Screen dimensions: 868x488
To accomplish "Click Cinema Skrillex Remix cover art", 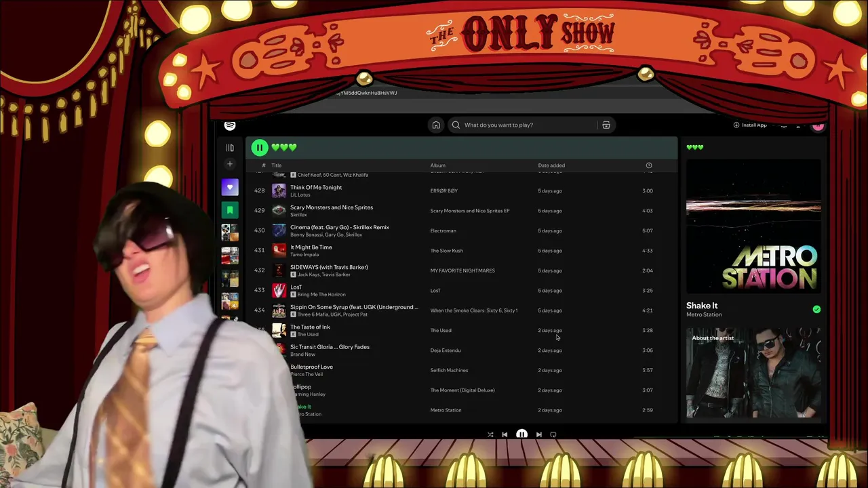I will click(279, 230).
